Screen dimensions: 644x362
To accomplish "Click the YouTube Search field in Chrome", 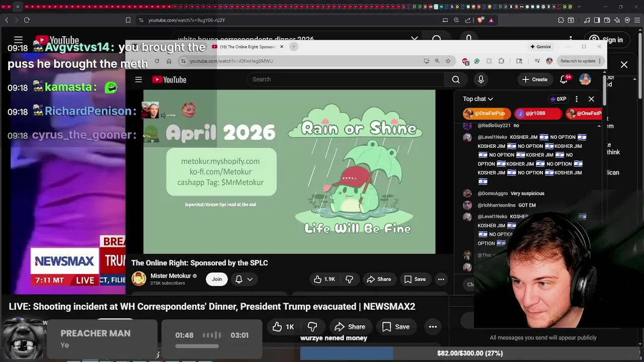I will [345, 79].
